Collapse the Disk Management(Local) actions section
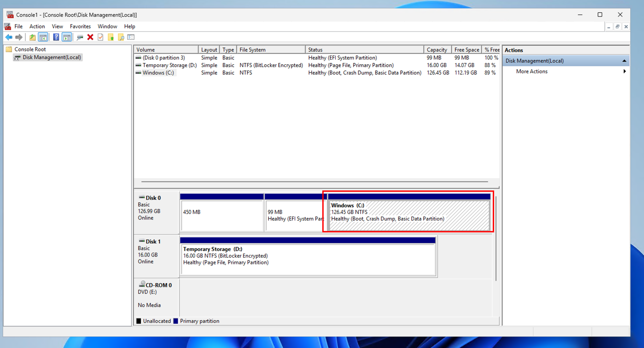Viewport: 644px width, 348px height. [x=625, y=60]
